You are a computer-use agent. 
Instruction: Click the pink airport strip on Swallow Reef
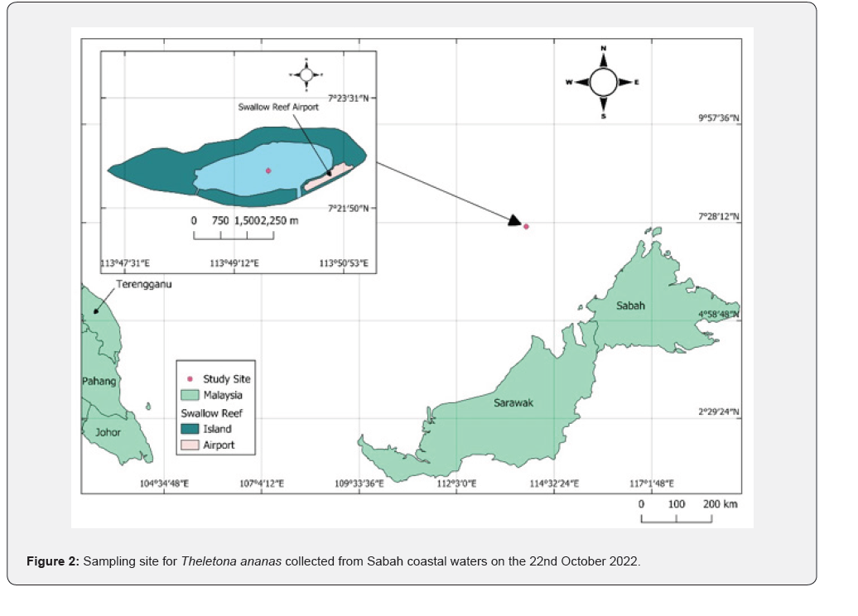pos(328,176)
